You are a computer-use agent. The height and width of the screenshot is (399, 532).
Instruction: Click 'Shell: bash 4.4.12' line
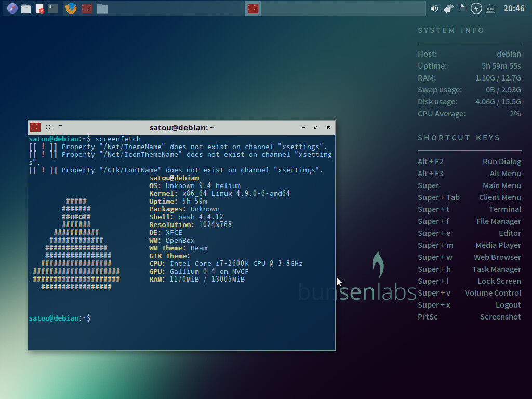pos(187,217)
